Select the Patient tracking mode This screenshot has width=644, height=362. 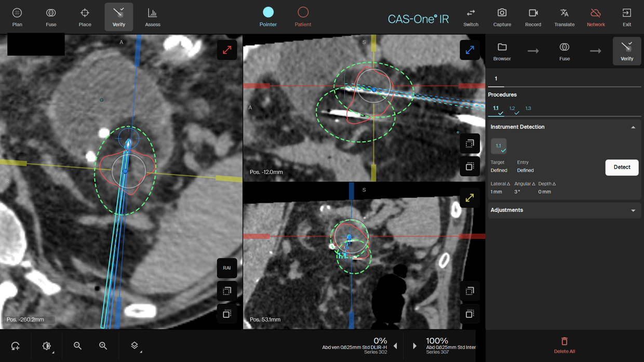click(x=303, y=17)
